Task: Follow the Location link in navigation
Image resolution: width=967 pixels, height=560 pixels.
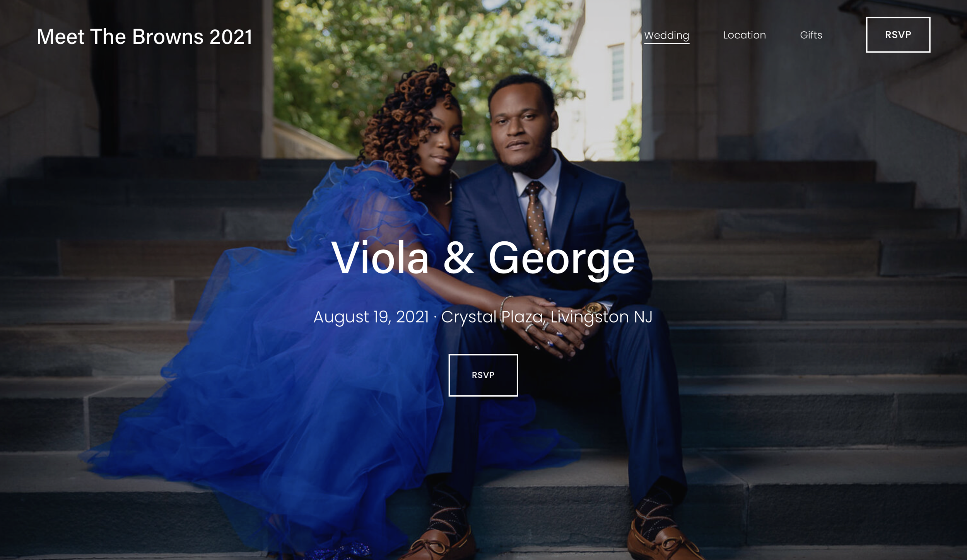Action: [745, 35]
